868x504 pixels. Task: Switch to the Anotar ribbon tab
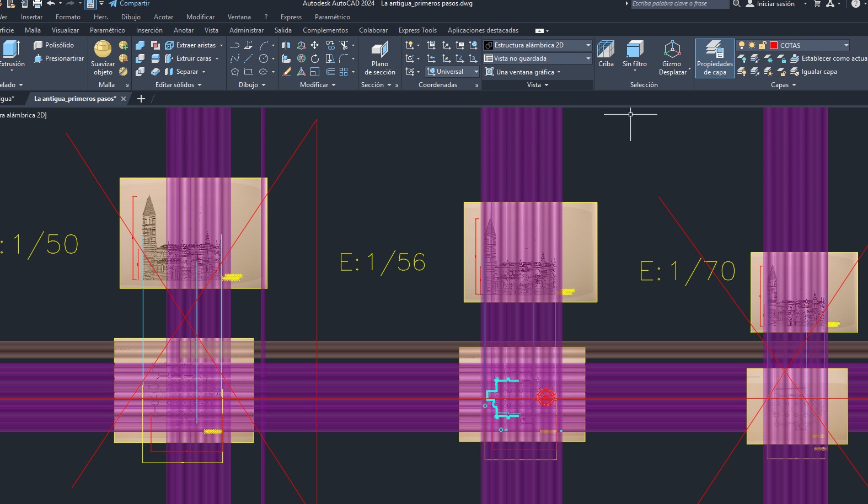tap(184, 30)
